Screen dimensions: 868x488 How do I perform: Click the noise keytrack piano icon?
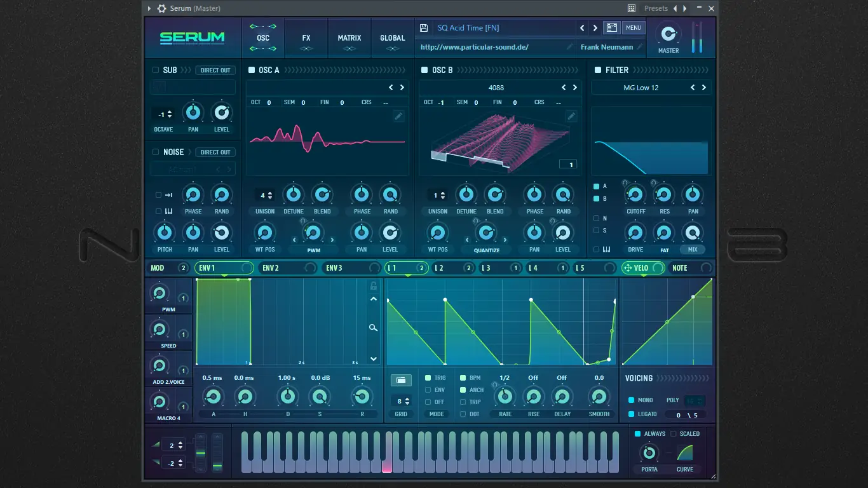coord(169,212)
